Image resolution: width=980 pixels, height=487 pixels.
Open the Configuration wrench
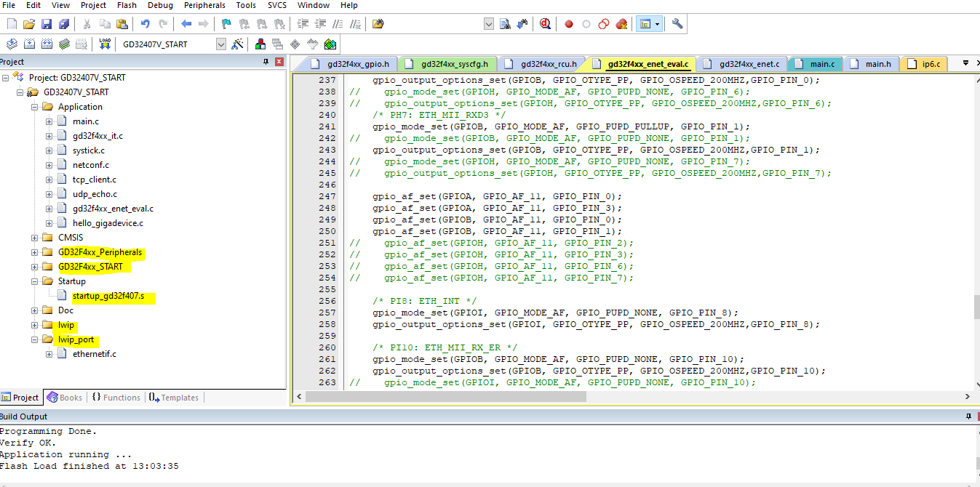(x=677, y=24)
